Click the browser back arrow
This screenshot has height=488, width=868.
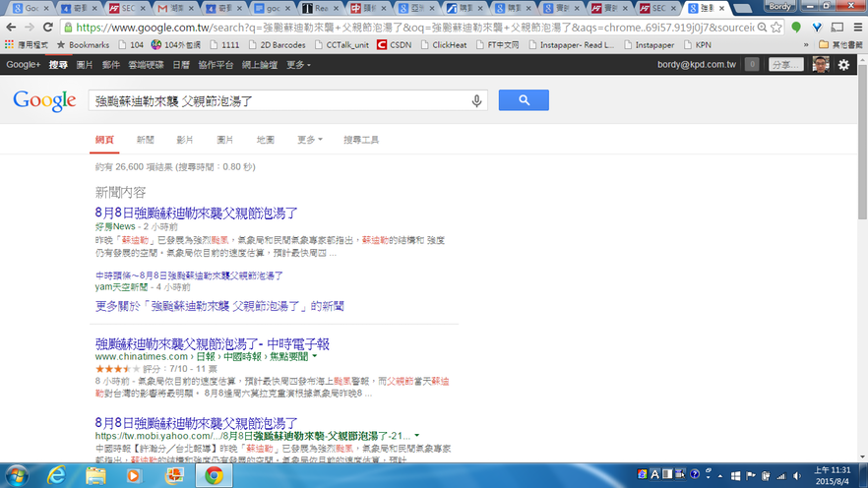[11, 28]
